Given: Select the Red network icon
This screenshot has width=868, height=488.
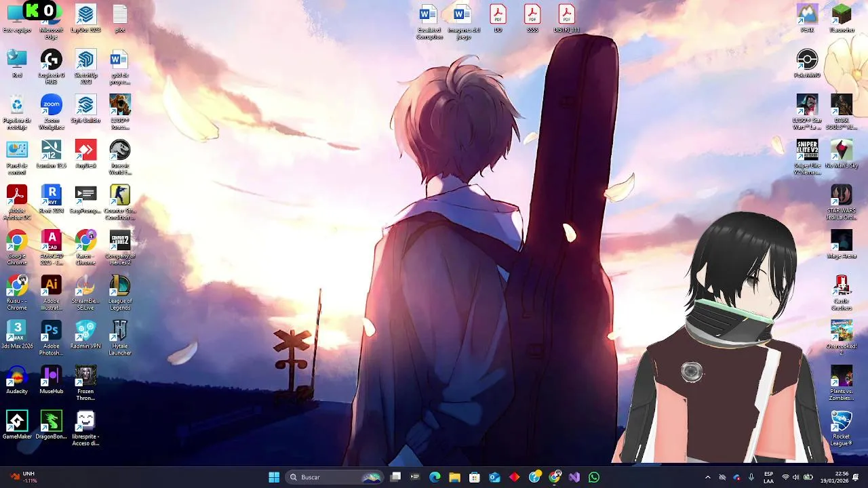Looking at the screenshot, I should tap(17, 64).
